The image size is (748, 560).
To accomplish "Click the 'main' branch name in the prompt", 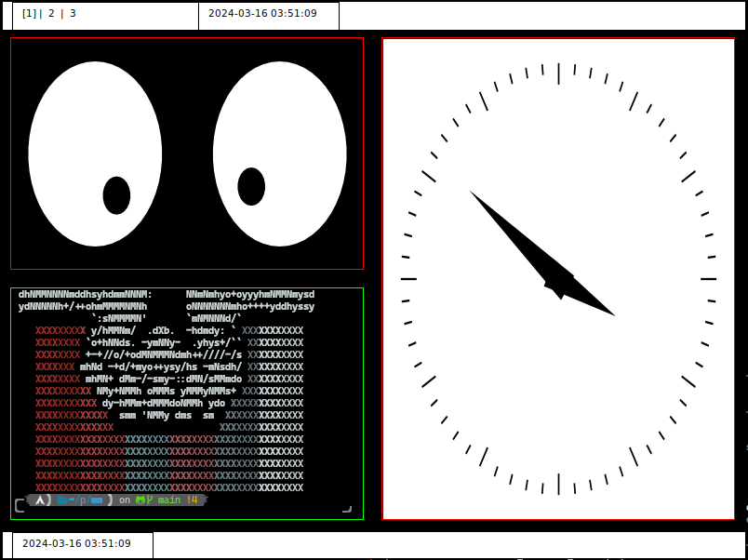I will pos(168,500).
